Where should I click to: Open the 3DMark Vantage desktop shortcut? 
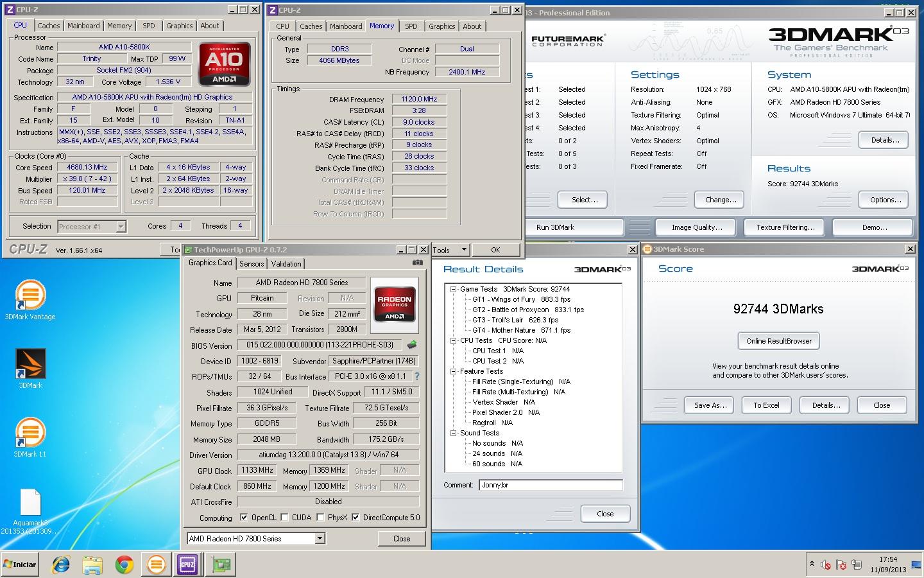(x=30, y=300)
